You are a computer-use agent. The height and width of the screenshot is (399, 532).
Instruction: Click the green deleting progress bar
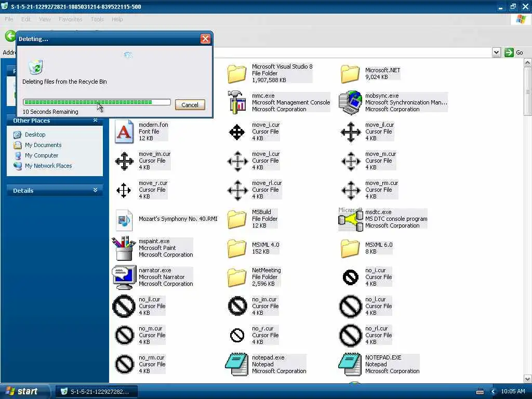pos(97,102)
